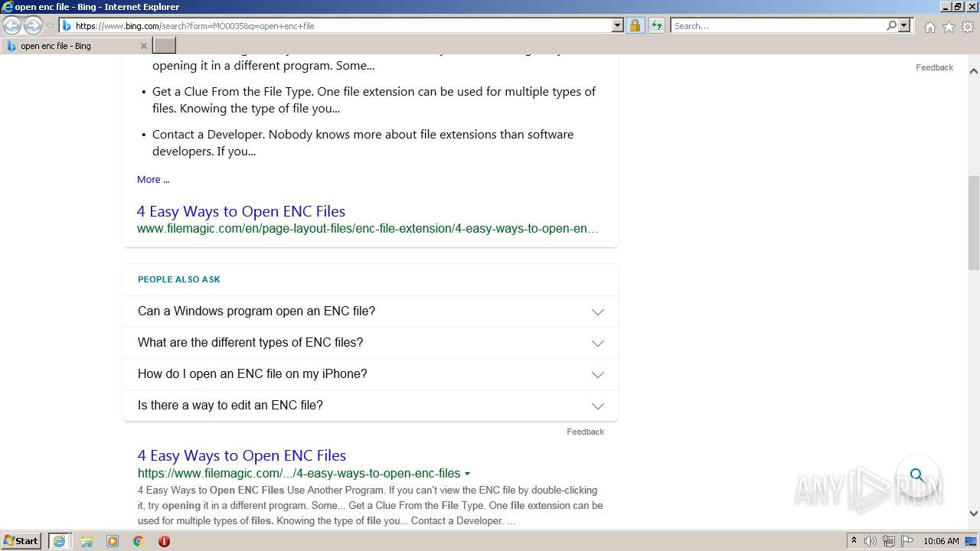Viewport: 980px width, 551px height.
Task: Click the browser Back arrow button
Action: click(x=11, y=26)
